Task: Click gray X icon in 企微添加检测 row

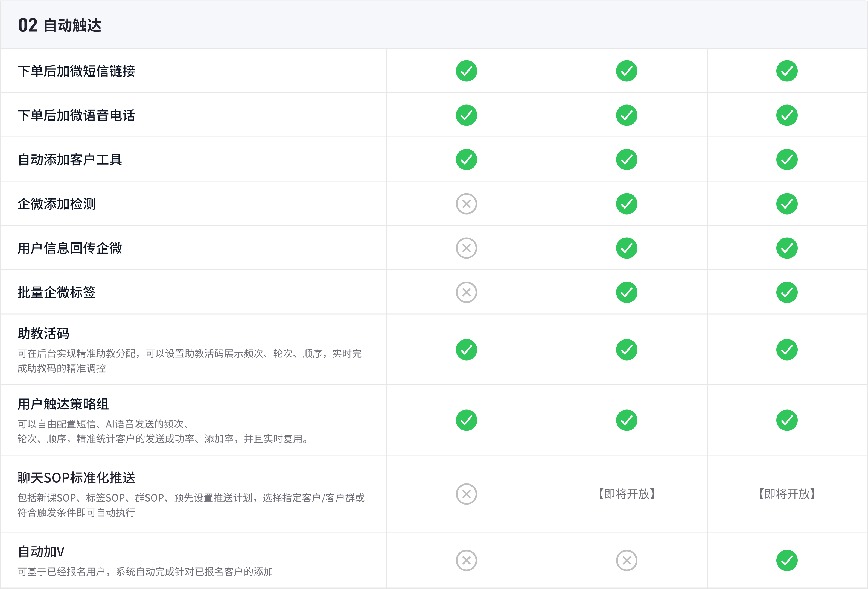Action: click(466, 204)
